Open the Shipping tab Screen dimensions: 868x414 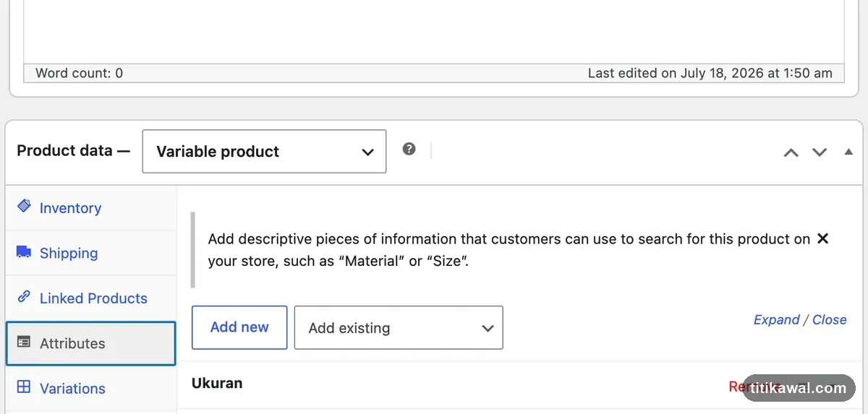[91, 253]
